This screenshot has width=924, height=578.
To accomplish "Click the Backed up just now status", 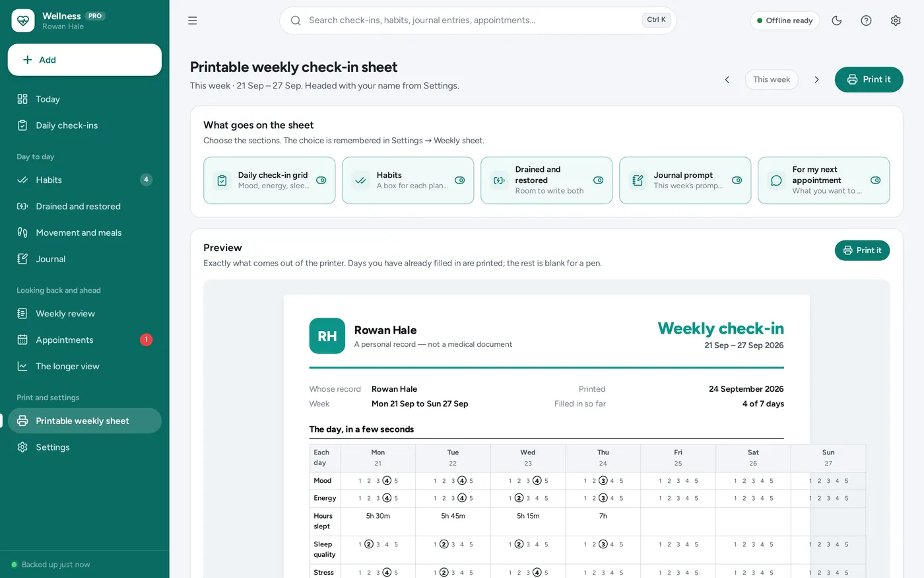I will pos(51,565).
